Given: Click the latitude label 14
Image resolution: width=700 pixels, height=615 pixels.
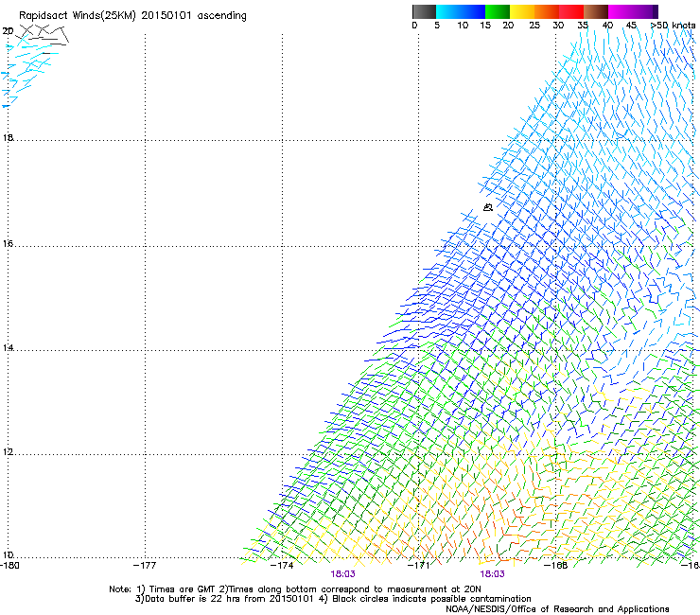Looking at the screenshot, I should point(8,347).
